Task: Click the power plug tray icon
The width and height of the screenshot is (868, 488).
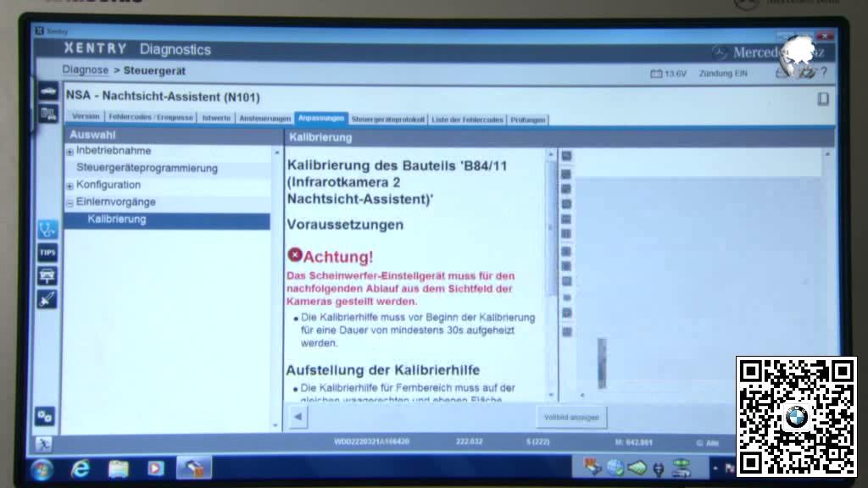Action: pos(658,469)
